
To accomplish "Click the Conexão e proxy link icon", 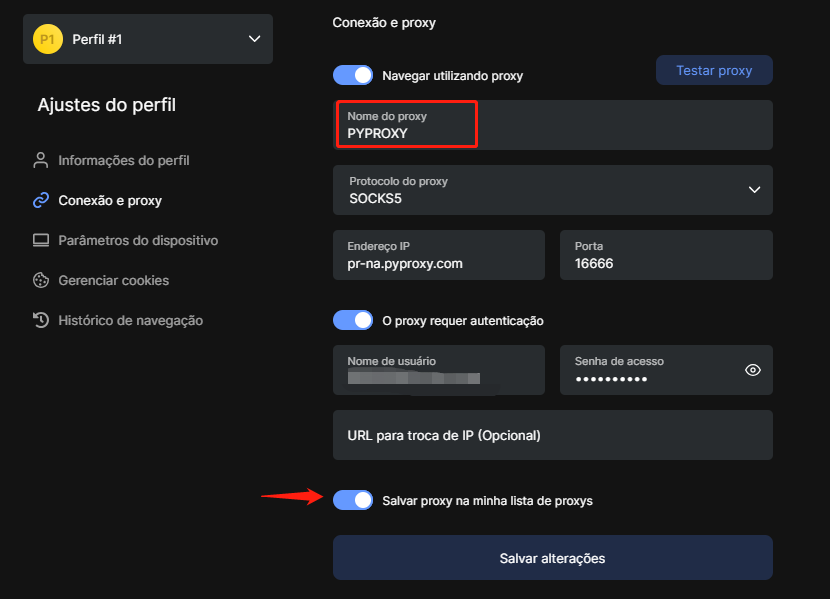I will coord(40,200).
